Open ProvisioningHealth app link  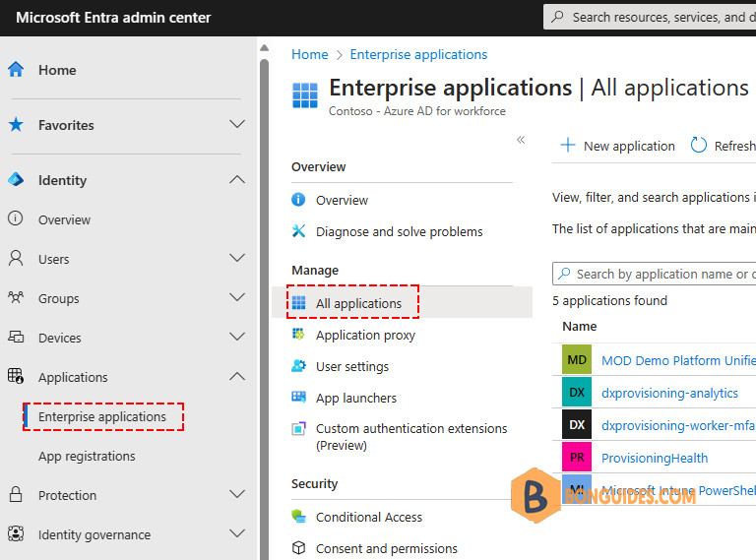coord(655,458)
